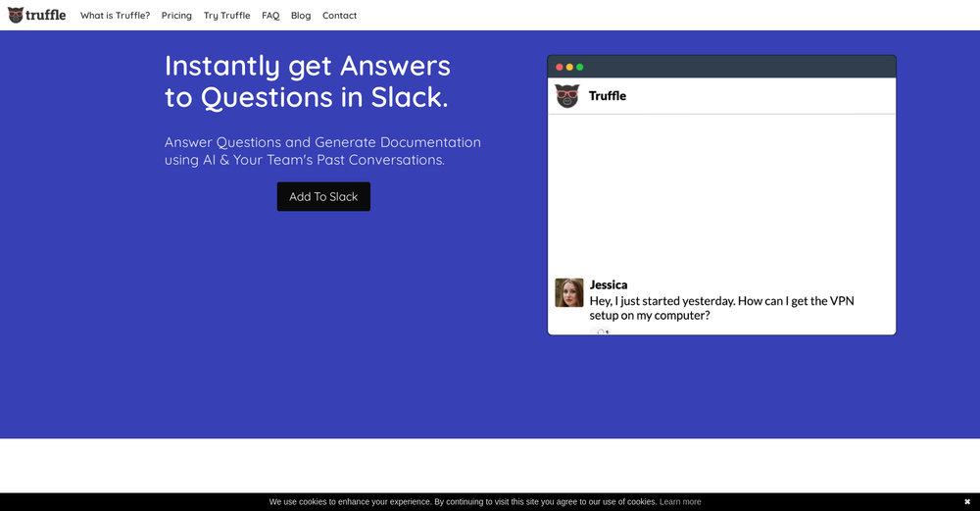
Task: Click the Truffle pig avatar in chat header
Action: (x=567, y=96)
